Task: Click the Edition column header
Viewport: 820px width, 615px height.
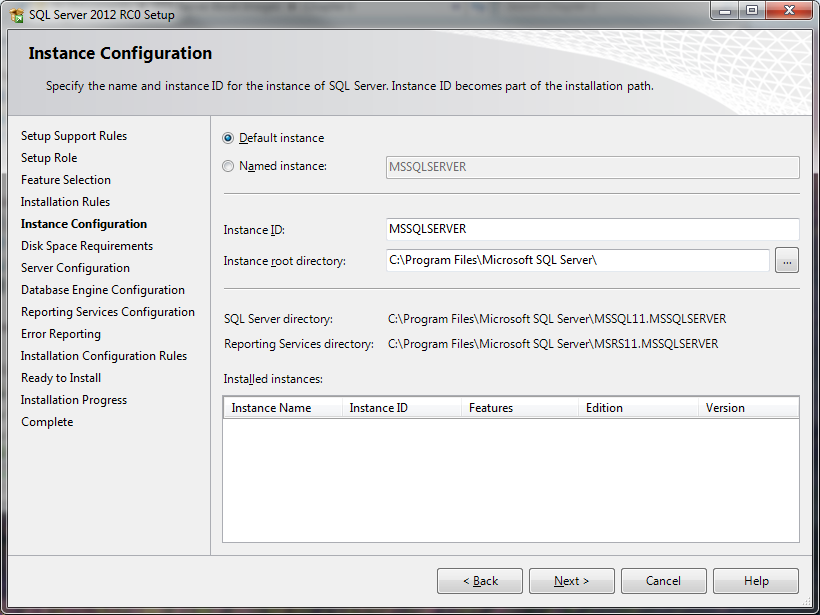Action: point(639,408)
